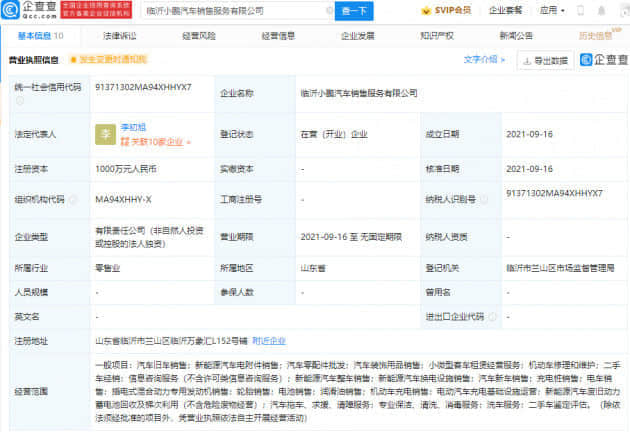Screen dimensions: 630x432
Task: Click the 李 avatar of legal representative
Action: coord(105,134)
